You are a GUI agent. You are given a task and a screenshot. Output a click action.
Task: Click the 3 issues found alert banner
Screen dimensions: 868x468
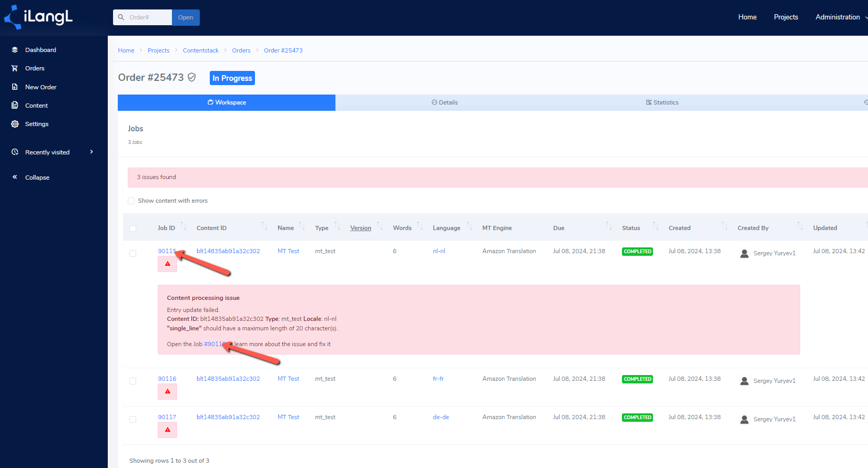pos(497,178)
